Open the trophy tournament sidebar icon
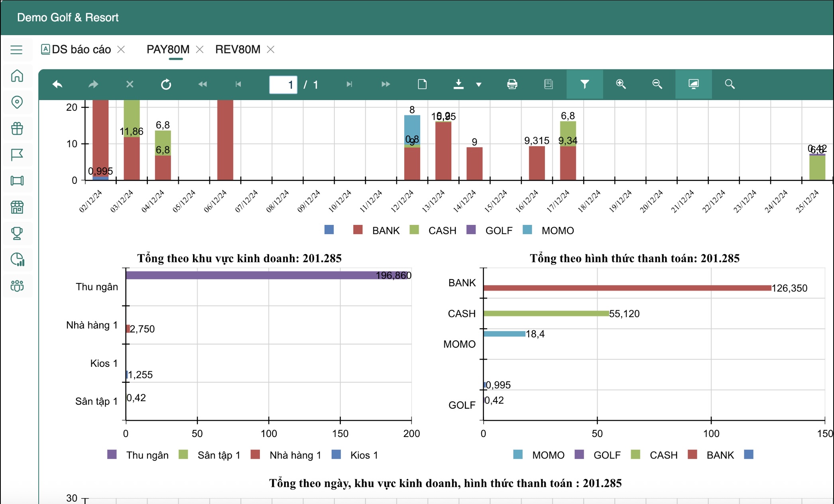Image resolution: width=834 pixels, height=504 pixels. point(17,233)
